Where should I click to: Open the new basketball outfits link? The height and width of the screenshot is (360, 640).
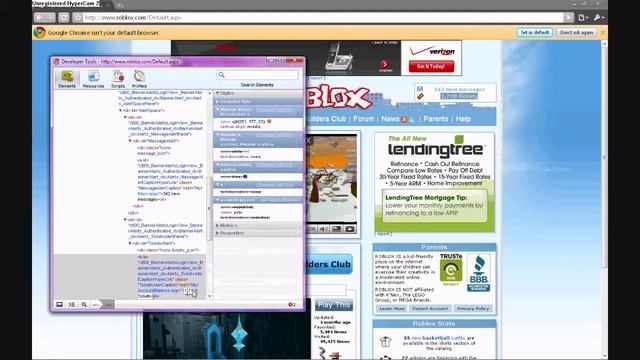click(x=437, y=338)
